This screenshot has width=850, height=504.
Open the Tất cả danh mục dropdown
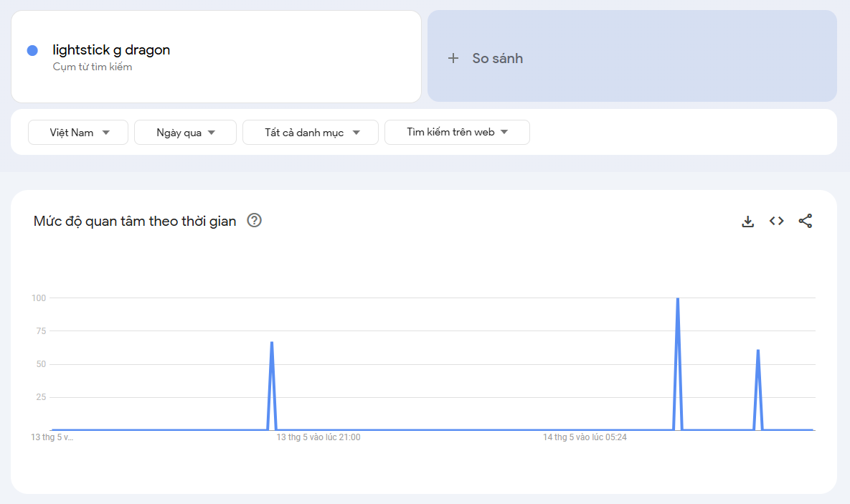point(310,133)
